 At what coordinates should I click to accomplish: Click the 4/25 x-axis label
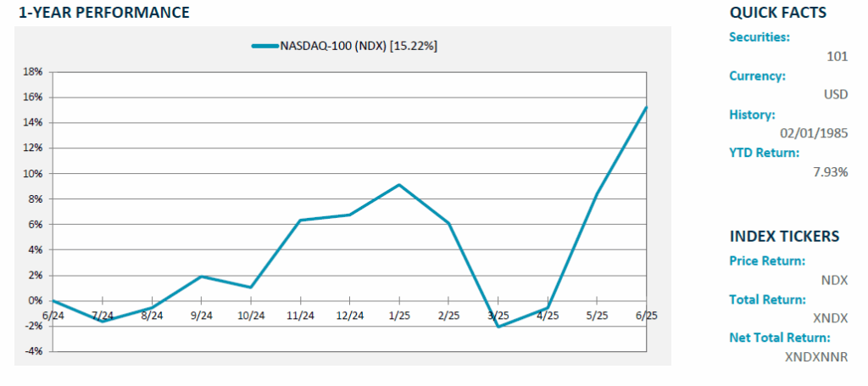(548, 316)
